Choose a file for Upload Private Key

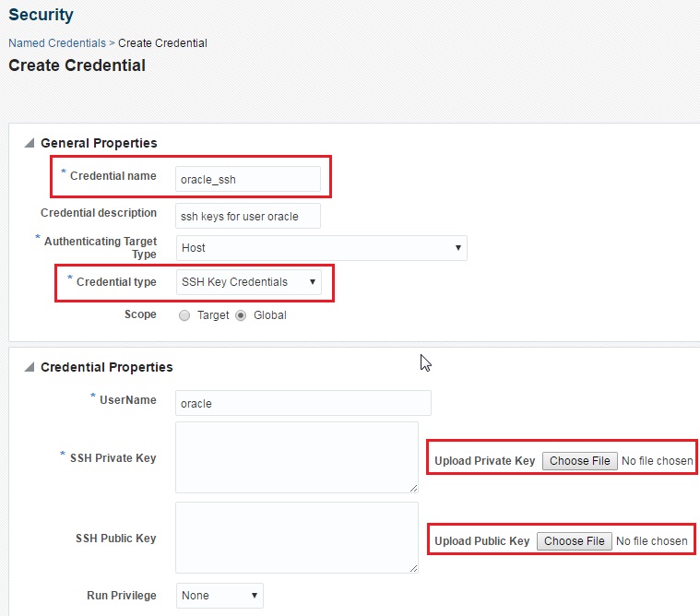point(580,461)
